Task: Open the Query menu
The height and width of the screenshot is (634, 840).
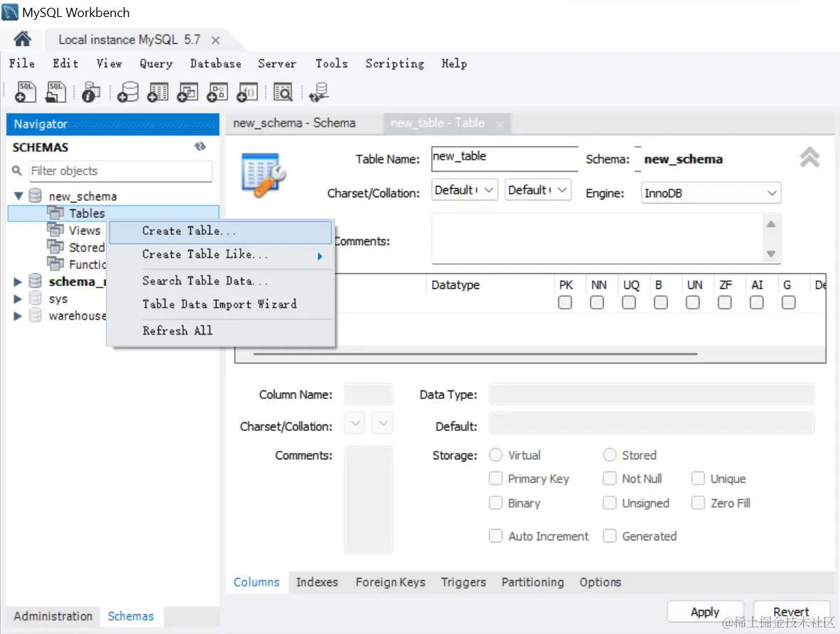Action: [156, 64]
